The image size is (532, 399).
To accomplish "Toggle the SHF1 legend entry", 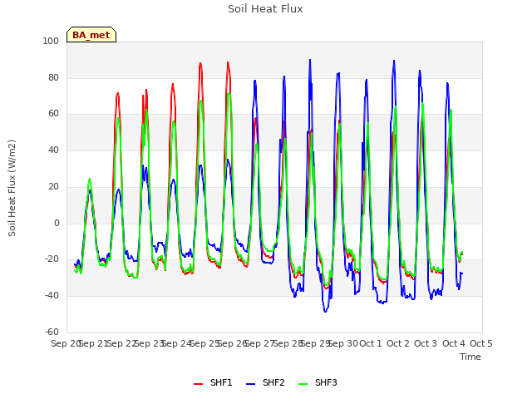I will coord(213,382).
